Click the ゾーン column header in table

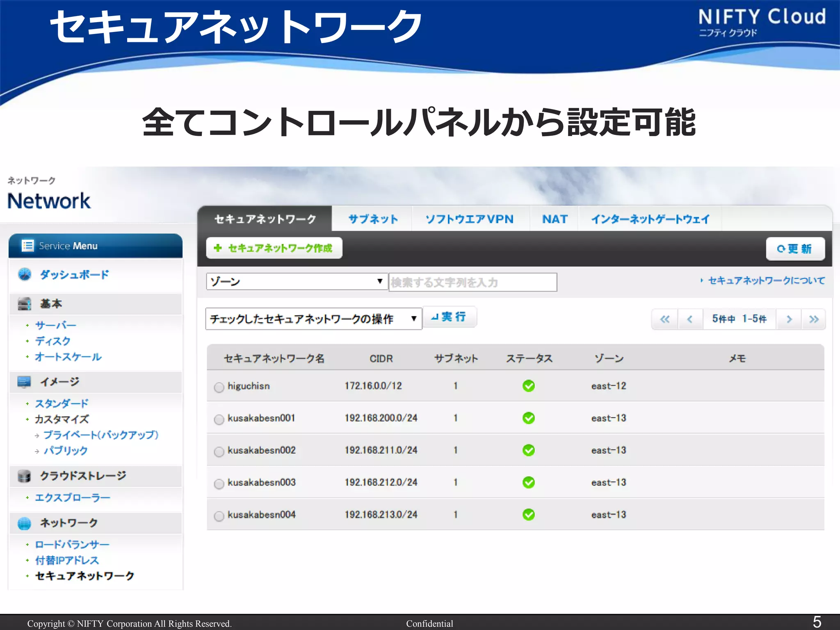click(x=609, y=358)
